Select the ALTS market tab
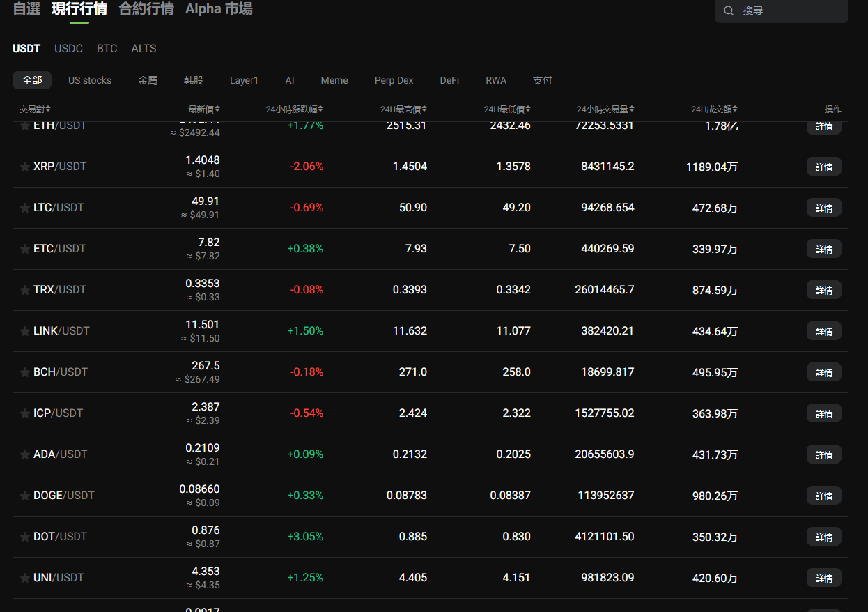 (144, 49)
